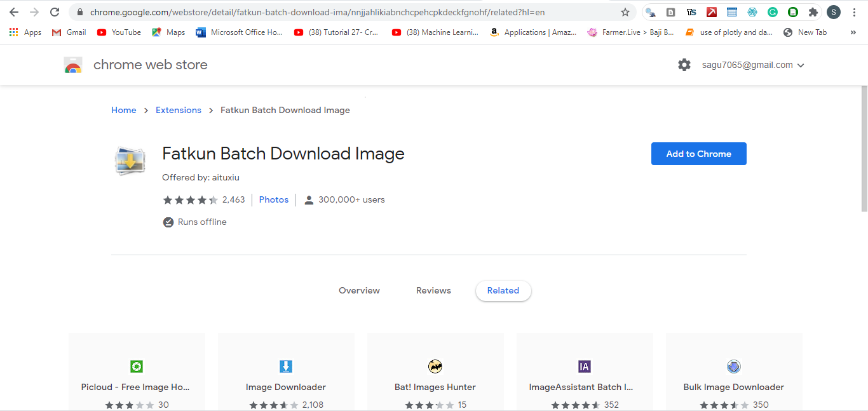
Task: View site information via lock icon
Action: pyautogui.click(x=79, y=12)
